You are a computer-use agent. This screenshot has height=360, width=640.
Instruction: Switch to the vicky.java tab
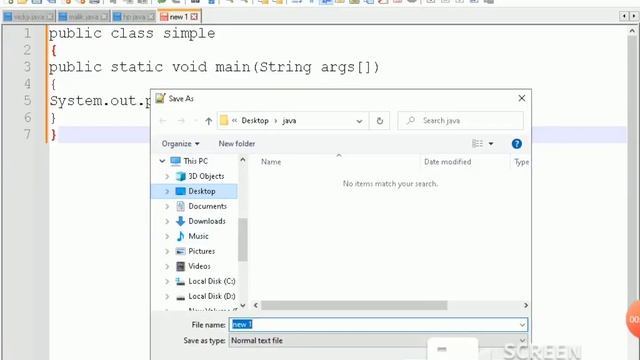click(x=28, y=17)
